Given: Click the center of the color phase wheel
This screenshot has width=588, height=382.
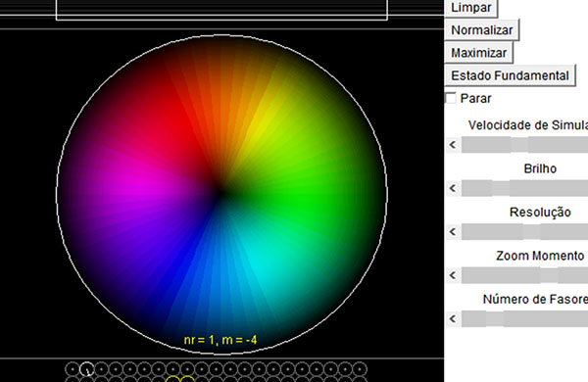Looking at the screenshot, I should click(x=221, y=194).
